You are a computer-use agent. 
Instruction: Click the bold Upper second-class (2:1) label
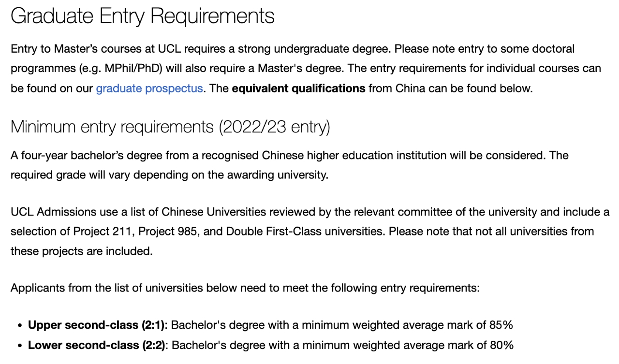pos(96,325)
